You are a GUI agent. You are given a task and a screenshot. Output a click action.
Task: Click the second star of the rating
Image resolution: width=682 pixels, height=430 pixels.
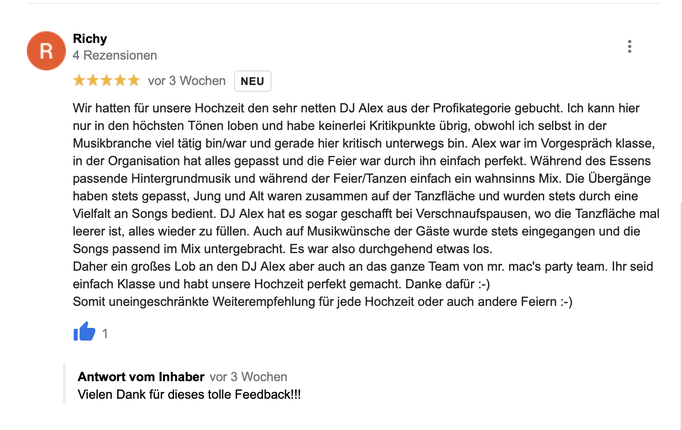(93, 80)
